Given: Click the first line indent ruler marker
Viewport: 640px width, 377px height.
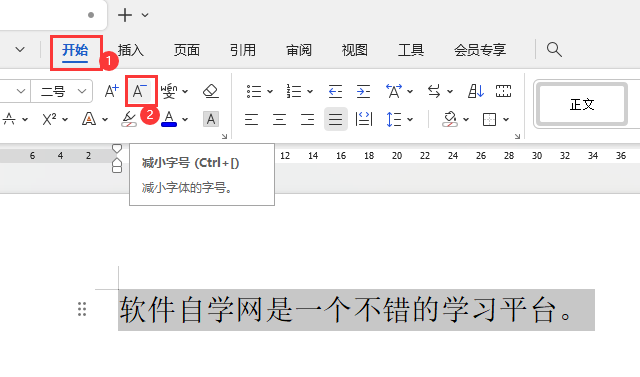Looking at the screenshot, I should click(x=117, y=148).
